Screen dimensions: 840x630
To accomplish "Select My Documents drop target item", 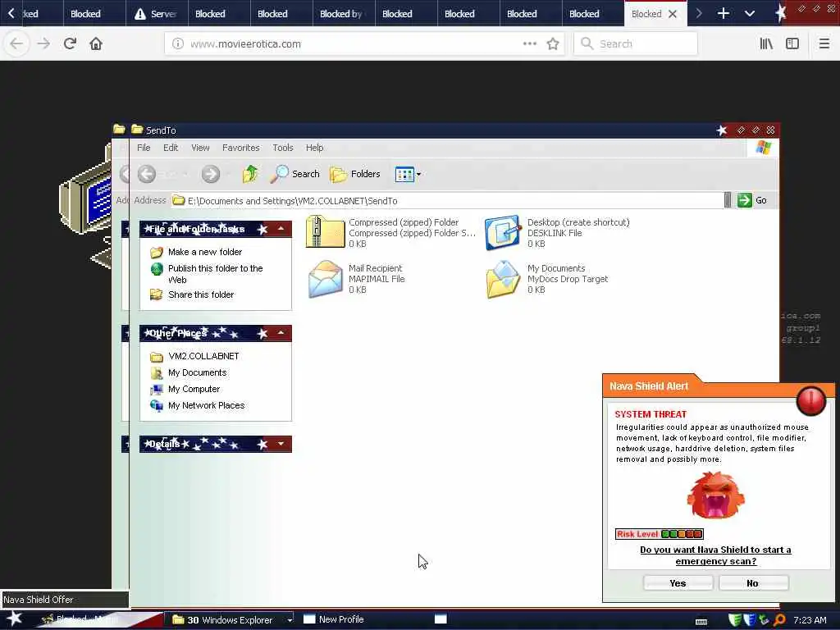I will click(547, 279).
